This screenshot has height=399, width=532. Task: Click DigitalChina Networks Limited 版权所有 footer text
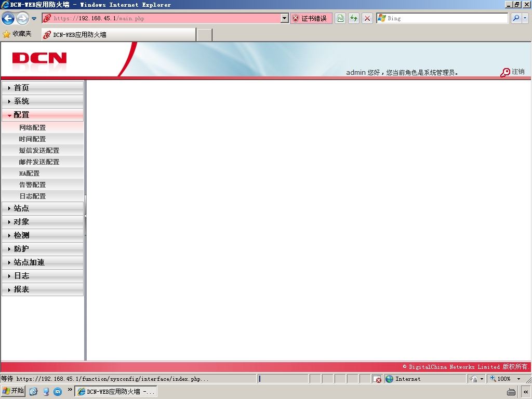click(x=465, y=367)
